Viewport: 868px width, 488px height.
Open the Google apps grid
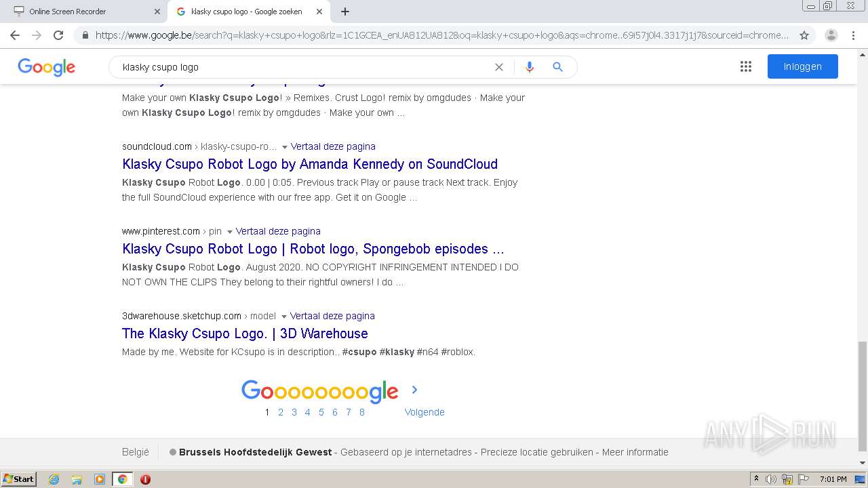746,66
